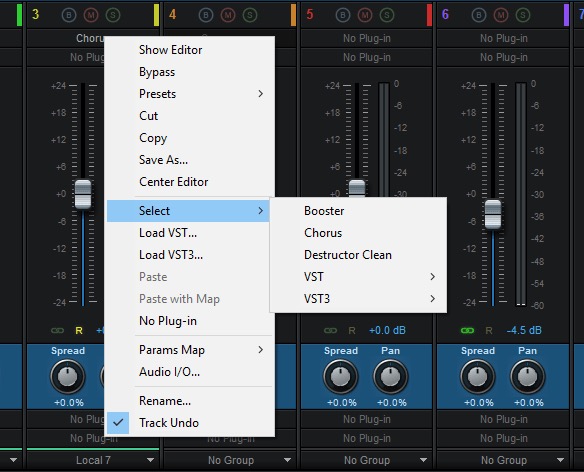The width and height of the screenshot is (584, 472).
Task: Toggle the green link icon on track 6
Action: (467, 330)
